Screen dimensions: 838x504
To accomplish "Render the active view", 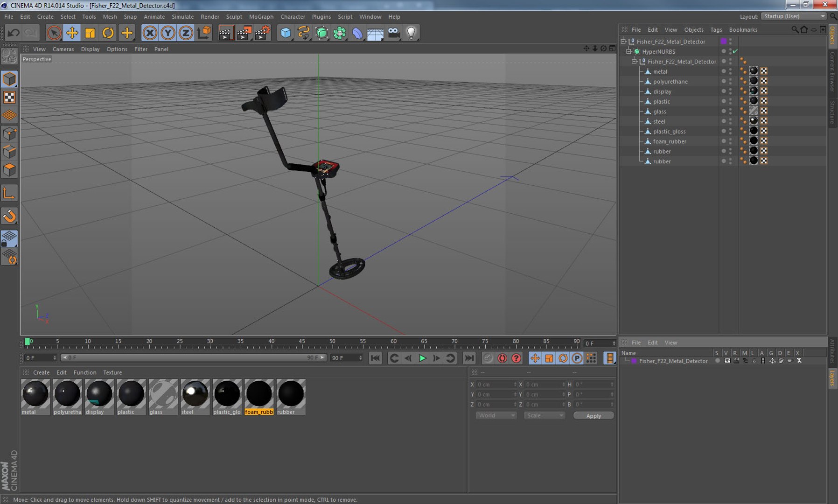I will [x=226, y=33].
